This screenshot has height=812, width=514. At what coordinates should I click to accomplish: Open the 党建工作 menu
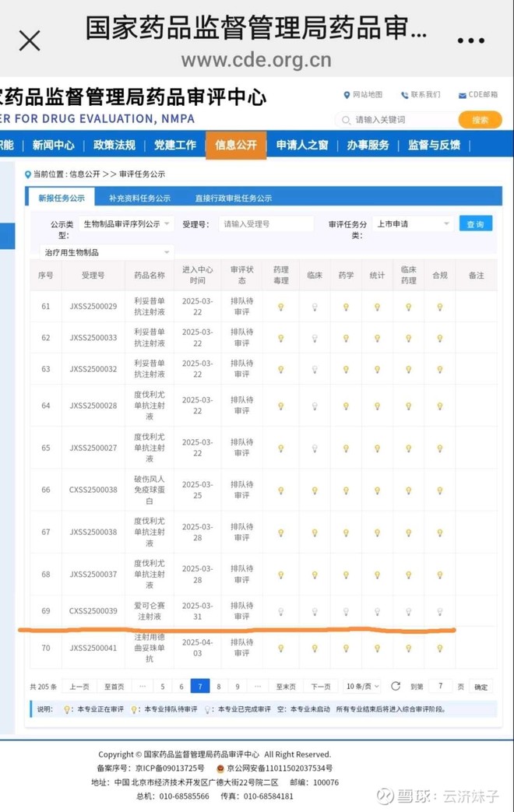coord(175,145)
